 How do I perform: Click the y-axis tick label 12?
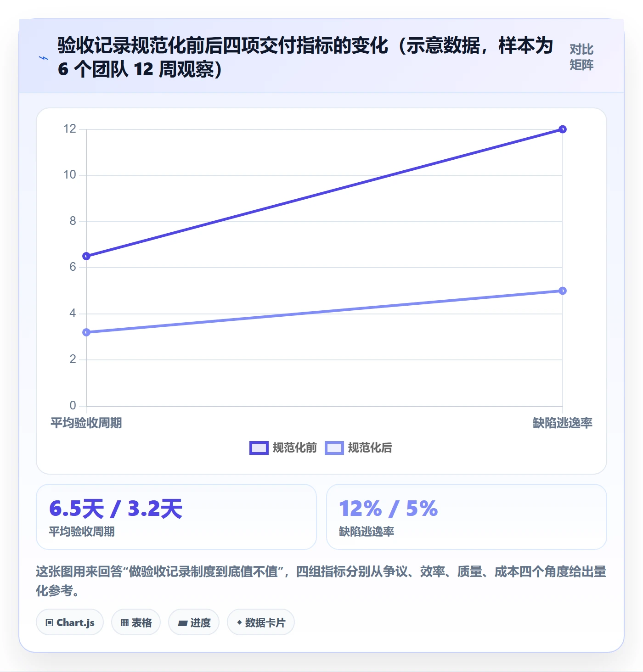(70, 129)
